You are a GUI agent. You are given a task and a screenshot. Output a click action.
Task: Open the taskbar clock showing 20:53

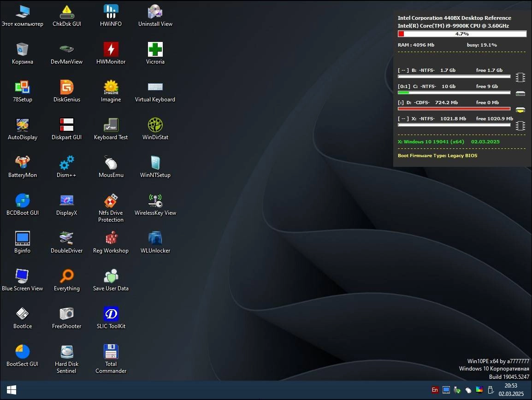(511, 390)
